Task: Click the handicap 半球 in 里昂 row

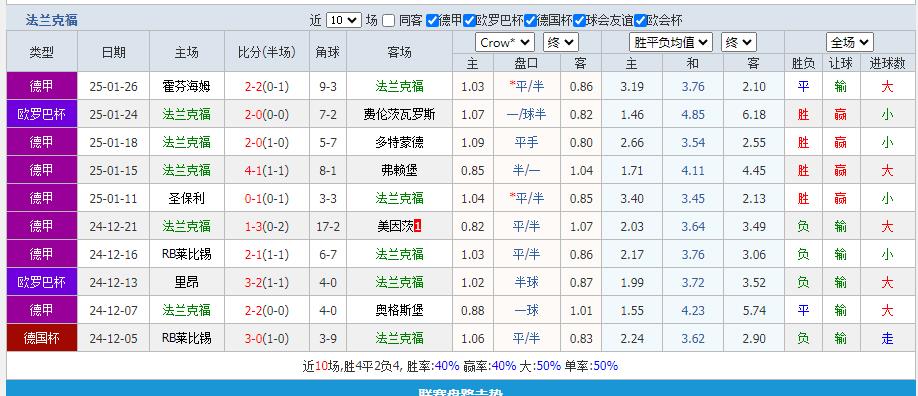Action: pyautogui.click(x=526, y=282)
